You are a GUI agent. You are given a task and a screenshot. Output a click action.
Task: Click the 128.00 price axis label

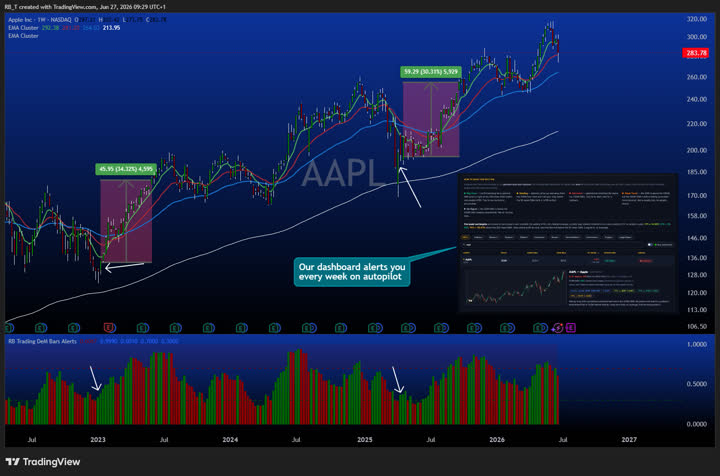click(697, 274)
